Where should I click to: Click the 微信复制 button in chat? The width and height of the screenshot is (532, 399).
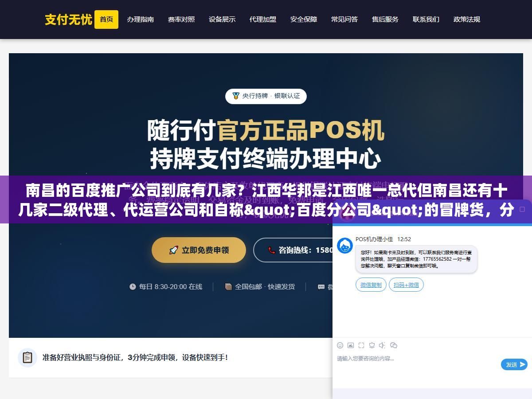371,285
